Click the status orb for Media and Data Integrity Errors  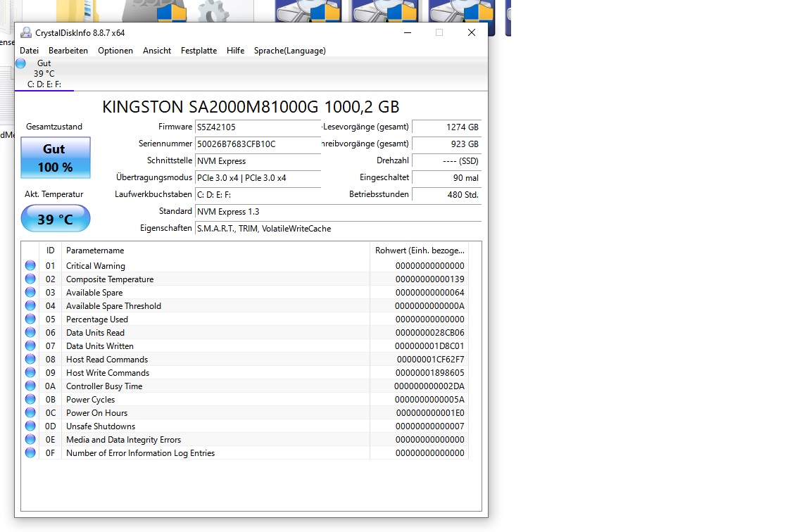pos(30,440)
